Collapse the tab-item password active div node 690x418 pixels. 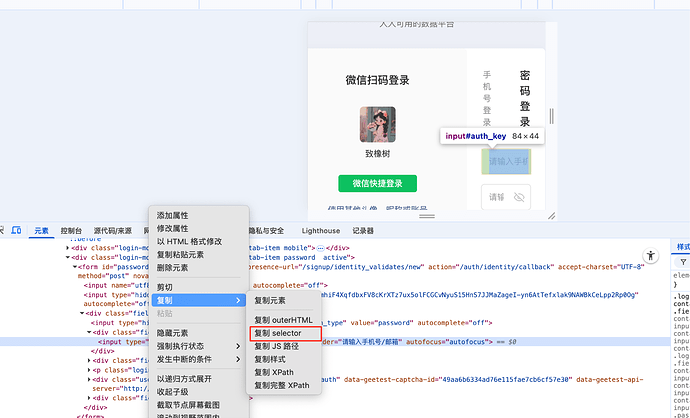(x=67, y=257)
